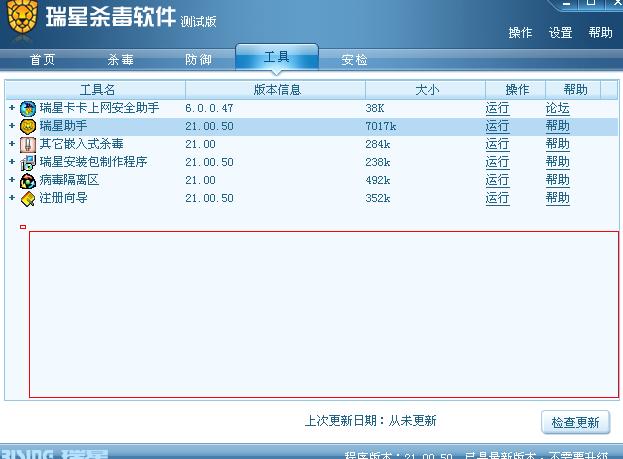Switch to the 防御 tab
This screenshot has width=623, height=459.
(198, 60)
